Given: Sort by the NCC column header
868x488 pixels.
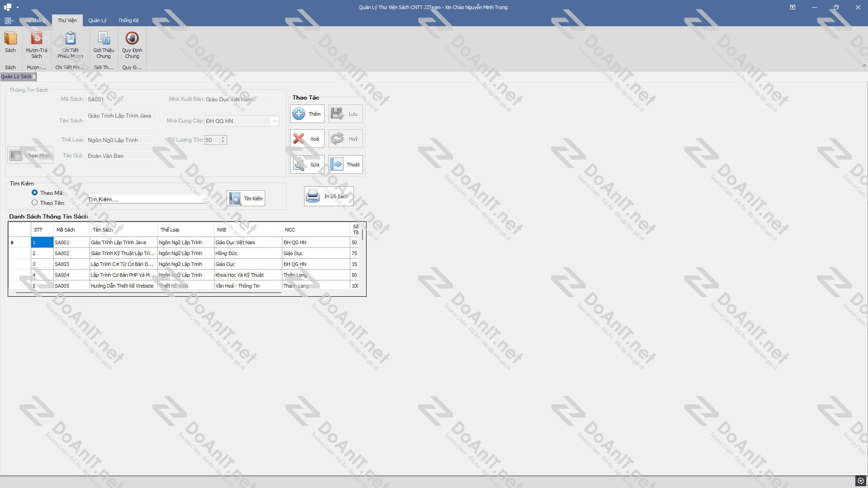Looking at the screenshot, I should [316, 230].
